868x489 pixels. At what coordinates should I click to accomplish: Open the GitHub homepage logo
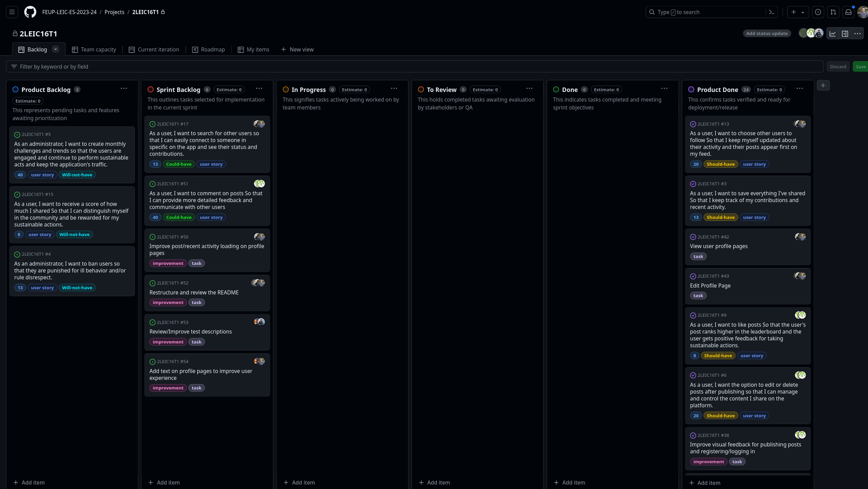tap(30, 12)
